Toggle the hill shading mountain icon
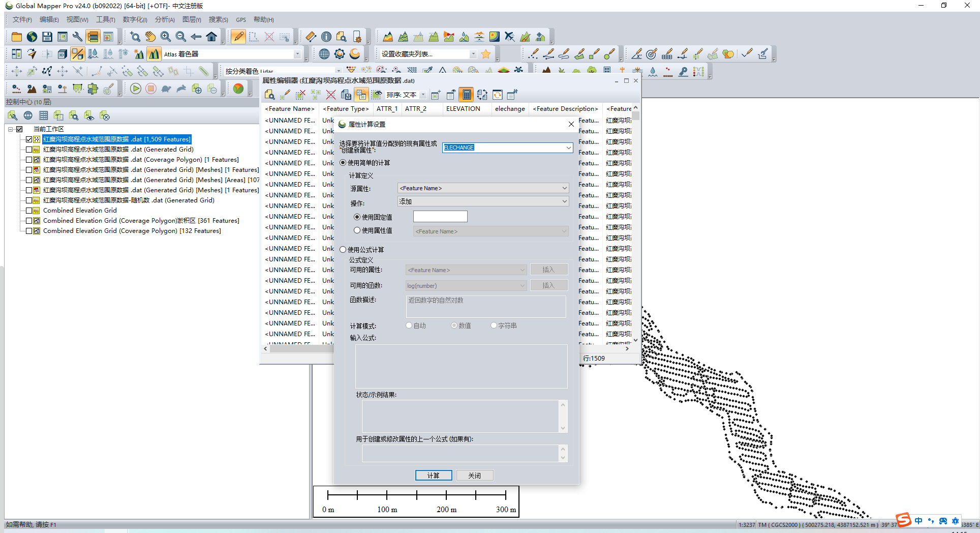980x533 pixels. point(154,54)
